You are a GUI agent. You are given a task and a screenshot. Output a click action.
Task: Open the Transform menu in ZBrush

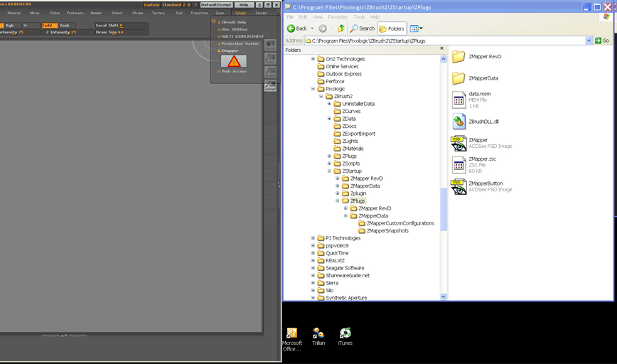pos(199,13)
